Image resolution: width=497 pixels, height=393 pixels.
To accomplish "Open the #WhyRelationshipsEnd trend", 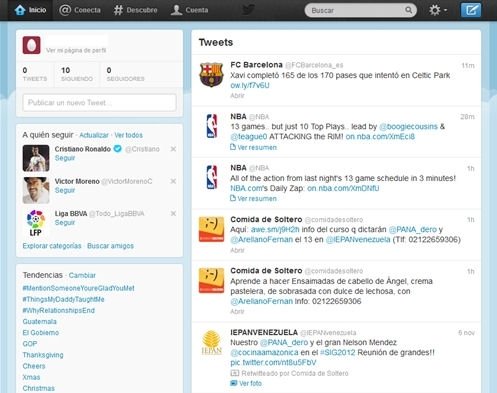I will (x=59, y=311).
